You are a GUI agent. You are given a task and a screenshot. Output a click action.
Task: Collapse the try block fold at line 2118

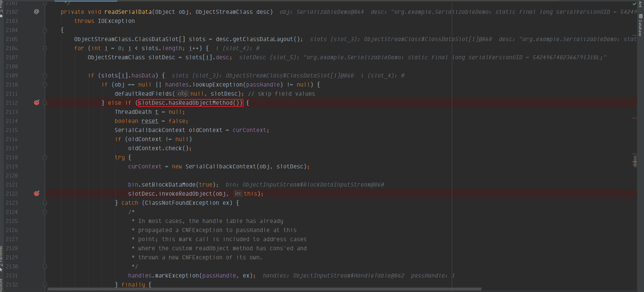pos(45,157)
